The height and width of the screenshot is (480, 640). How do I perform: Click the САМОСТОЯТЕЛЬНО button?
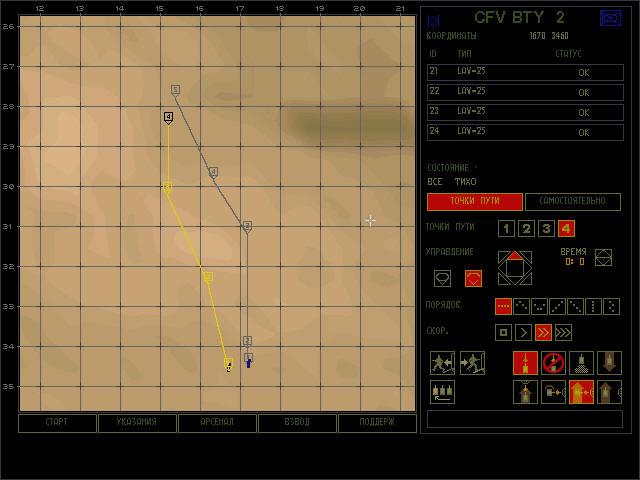(573, 202)
